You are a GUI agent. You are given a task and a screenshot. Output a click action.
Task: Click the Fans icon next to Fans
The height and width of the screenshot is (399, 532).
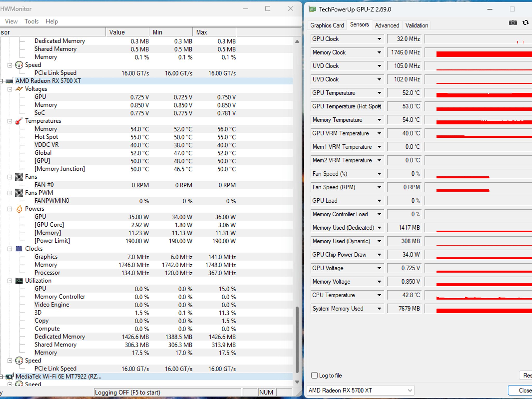[x=19, y=177]
